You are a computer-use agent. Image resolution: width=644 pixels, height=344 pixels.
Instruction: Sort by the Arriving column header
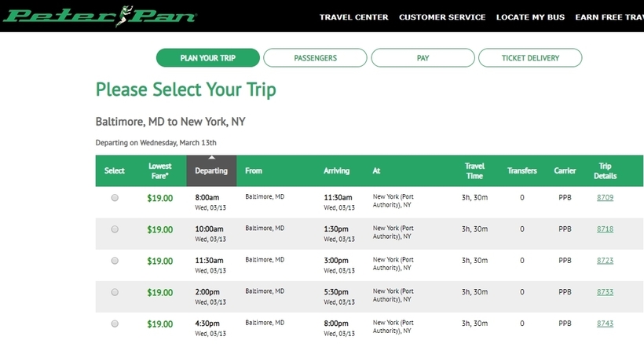click(x=336, y=170)
